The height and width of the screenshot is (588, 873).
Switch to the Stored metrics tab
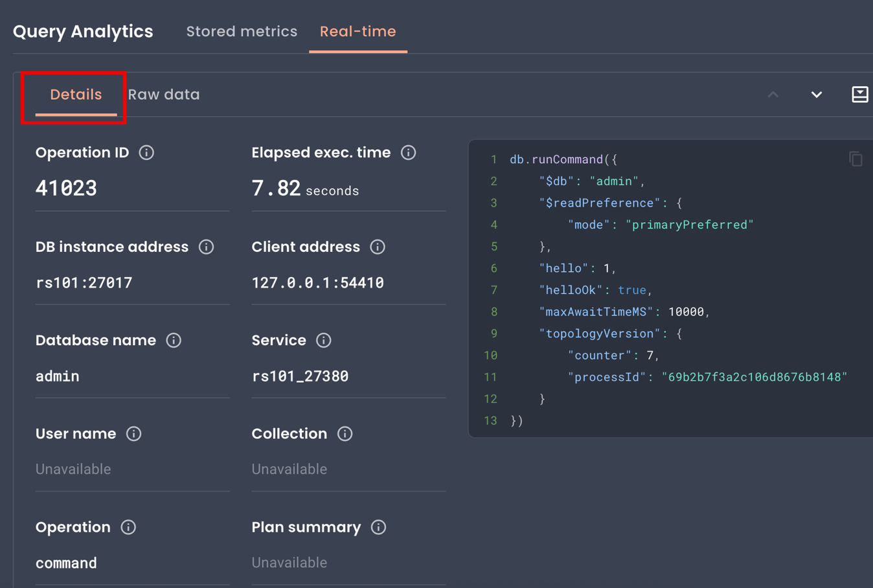tap(242, 31)
